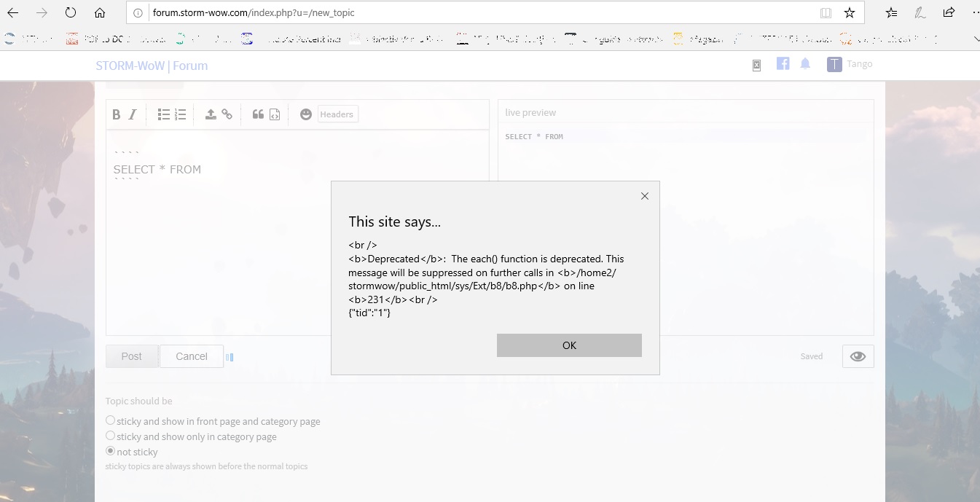
Task: Insert a blockquote
Action: pos(258,114)
